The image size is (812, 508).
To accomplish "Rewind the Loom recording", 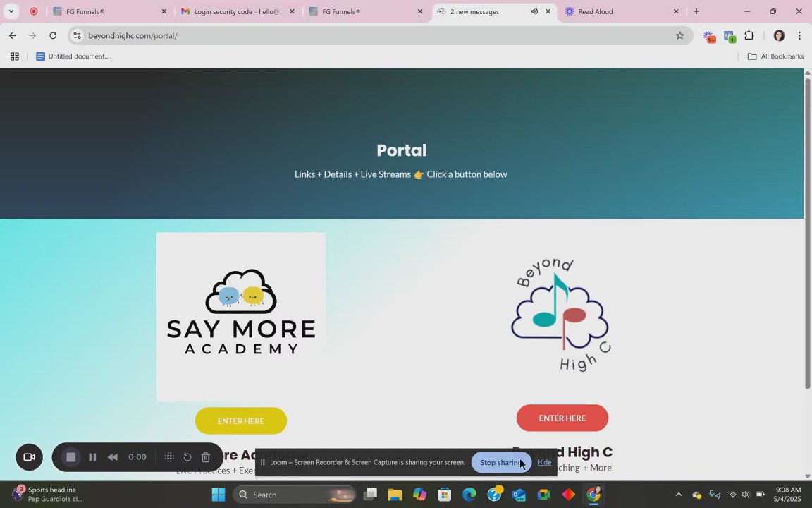I will pyautogui.click(x=112, y=457).
